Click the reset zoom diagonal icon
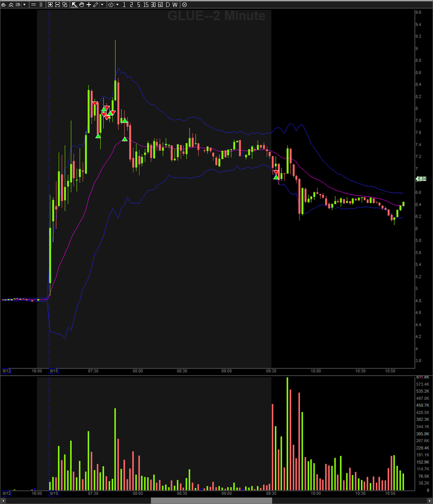Viewport: 433px width, 504px height. click(65, 5)
